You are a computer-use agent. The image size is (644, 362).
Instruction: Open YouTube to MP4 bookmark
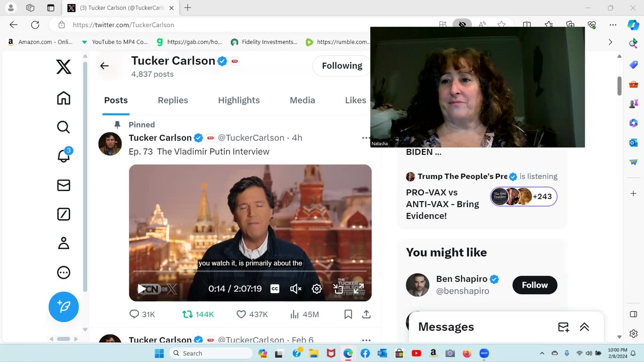115,42
